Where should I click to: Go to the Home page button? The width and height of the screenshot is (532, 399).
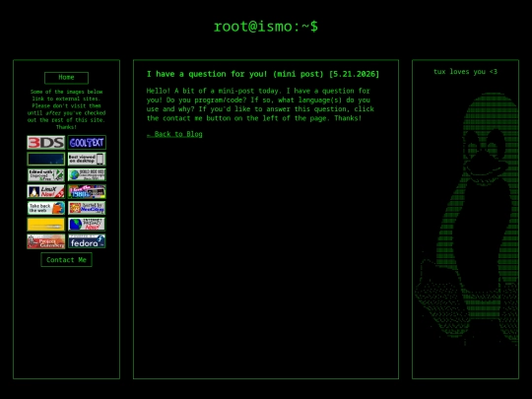pos(66,78)
